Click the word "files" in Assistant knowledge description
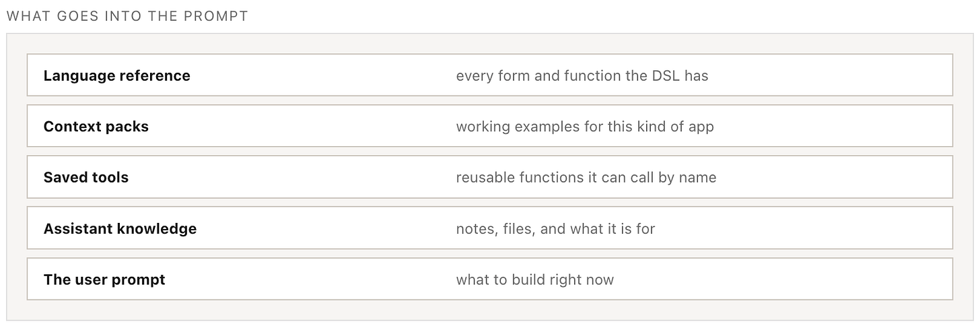Screen dimensions: 980x332 518,229
